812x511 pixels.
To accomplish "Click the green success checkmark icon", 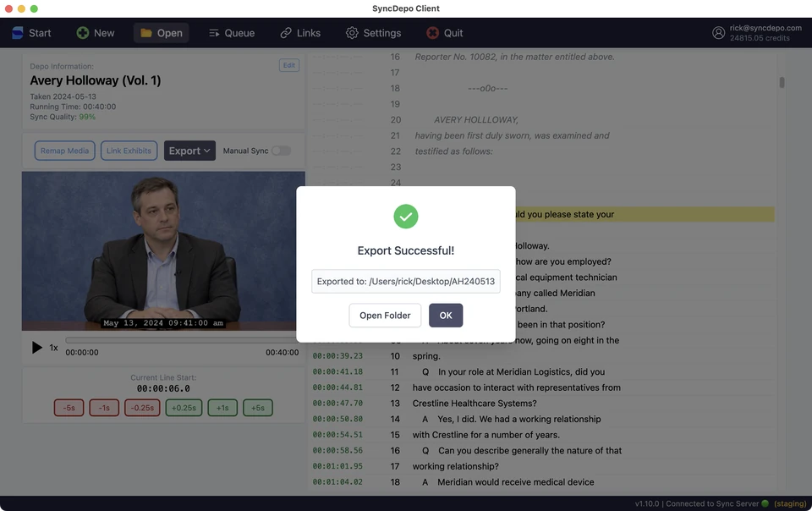I will click(405, 217).
